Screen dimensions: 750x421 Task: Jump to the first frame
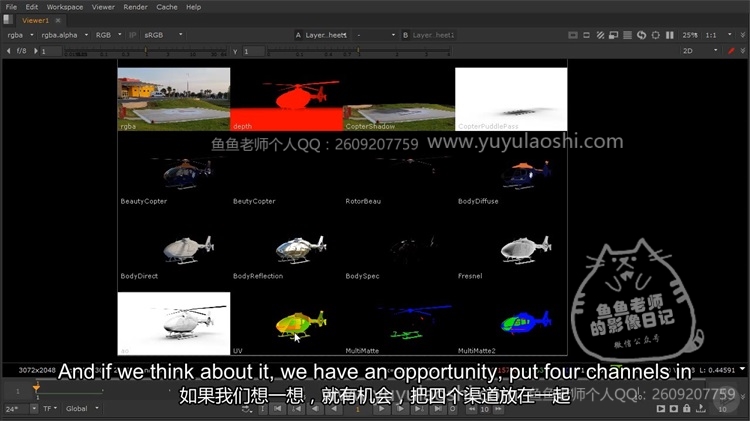coord(278,409)
